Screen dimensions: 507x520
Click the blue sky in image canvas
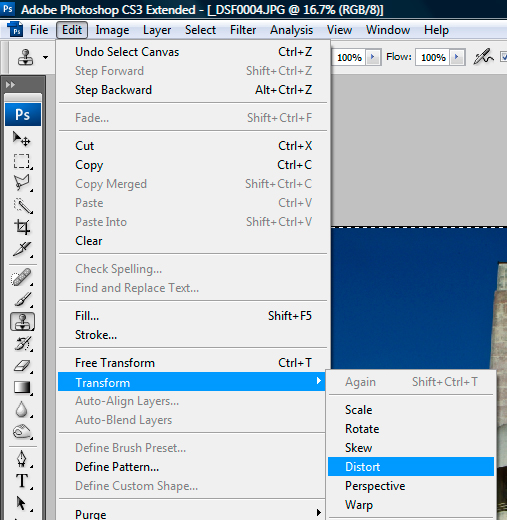click(x=410, y=297)
